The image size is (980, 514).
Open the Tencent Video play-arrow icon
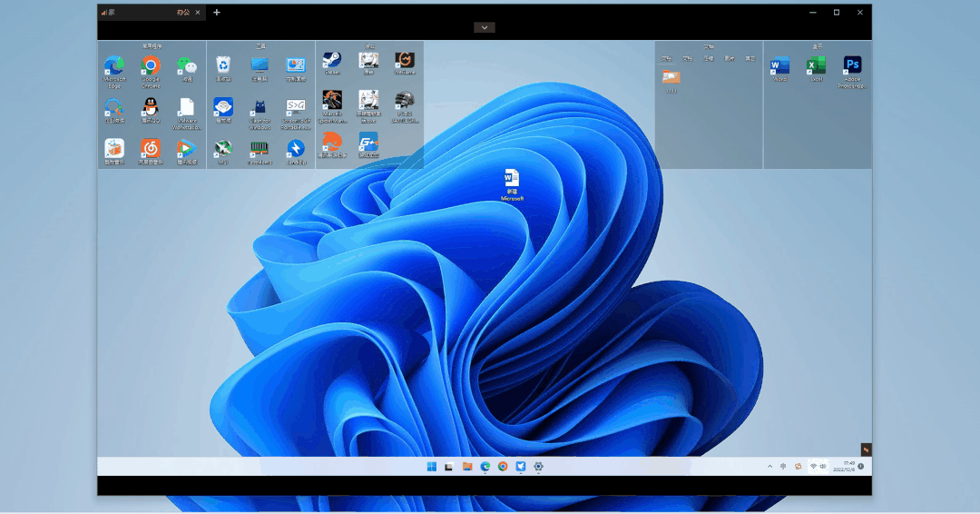pos(187,148)
